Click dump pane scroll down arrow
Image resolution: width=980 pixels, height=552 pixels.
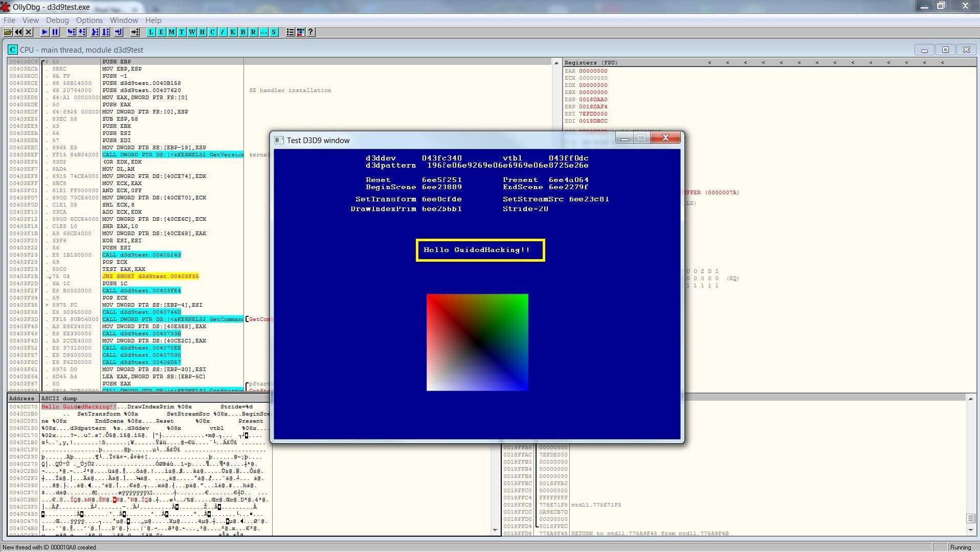(x=495, y=531)
